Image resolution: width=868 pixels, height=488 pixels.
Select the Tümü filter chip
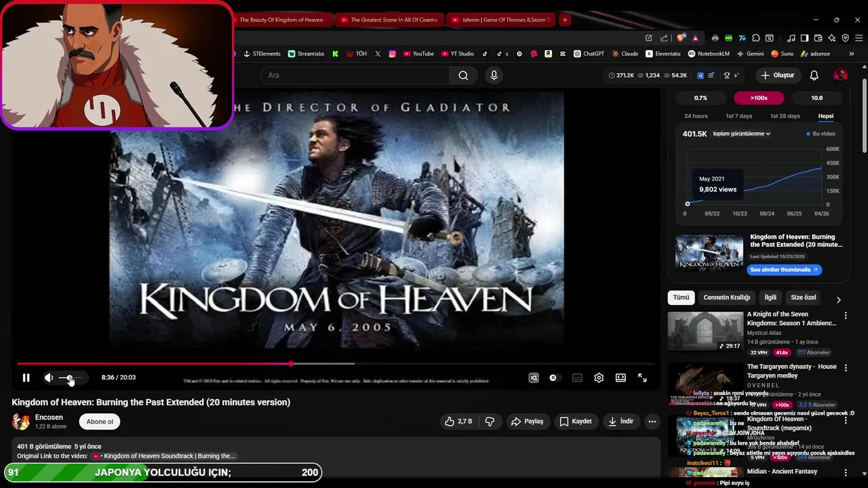click(681, 298)
